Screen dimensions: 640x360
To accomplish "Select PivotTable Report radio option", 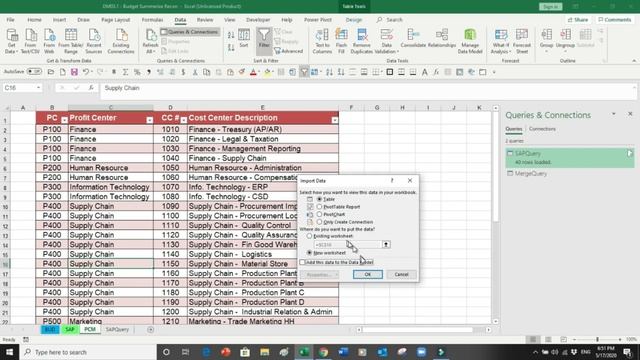I will click(320, 207).
